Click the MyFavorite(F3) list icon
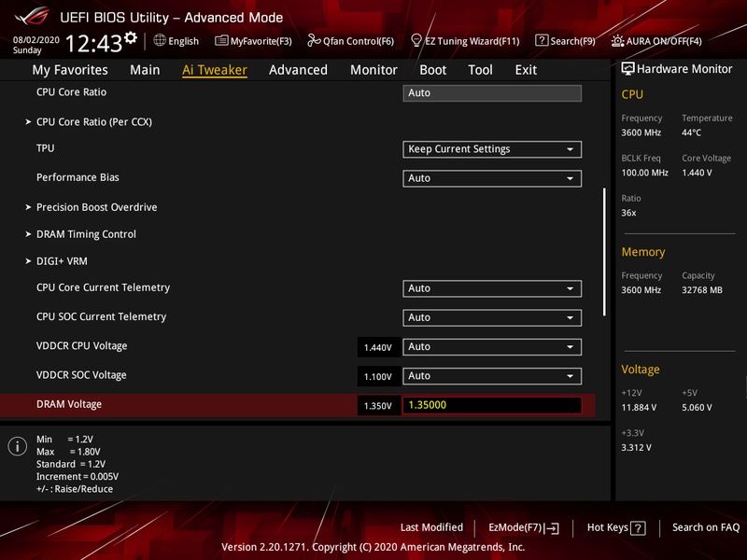This screenshot has height=560, width=747. click(221, 40)
